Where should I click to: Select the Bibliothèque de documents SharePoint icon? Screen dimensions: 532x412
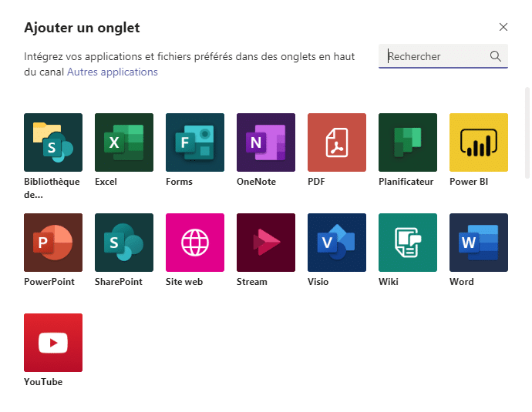53,142
